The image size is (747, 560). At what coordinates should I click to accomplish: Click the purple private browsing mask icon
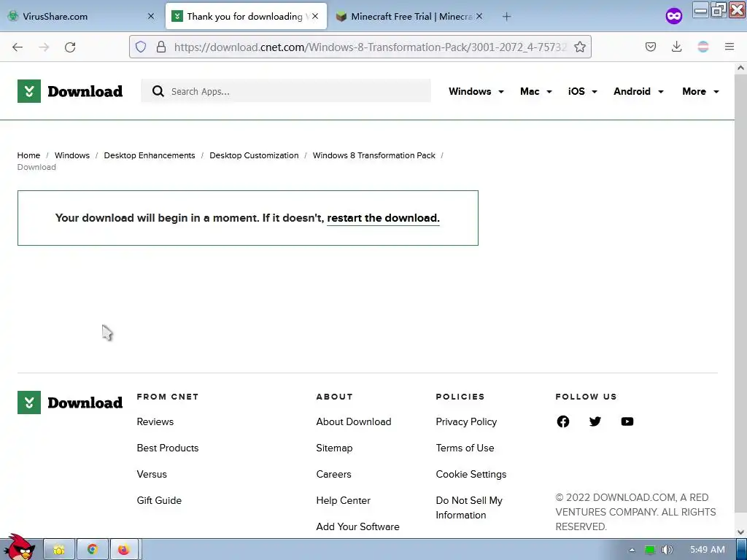673,16
